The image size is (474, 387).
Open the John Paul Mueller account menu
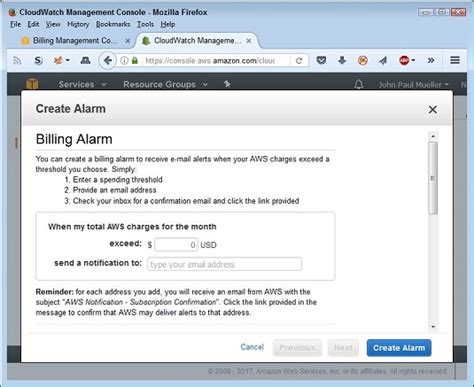click(413, 85)
